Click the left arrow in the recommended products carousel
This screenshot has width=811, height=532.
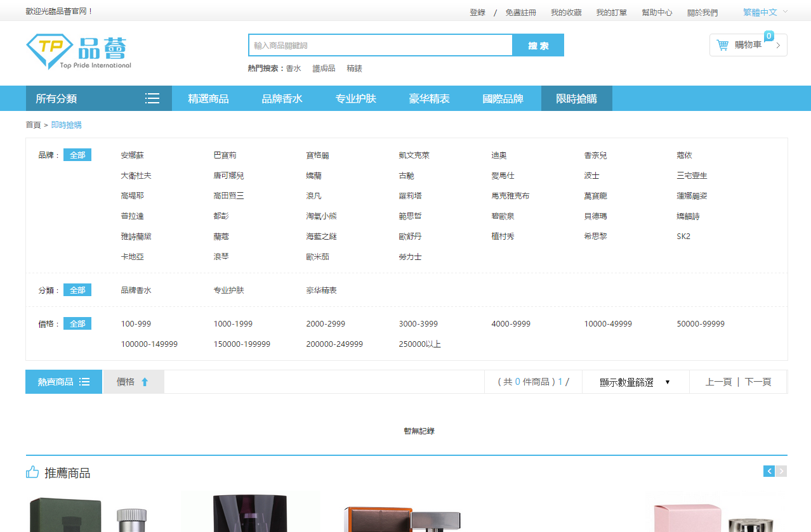[x=768, y=471]
